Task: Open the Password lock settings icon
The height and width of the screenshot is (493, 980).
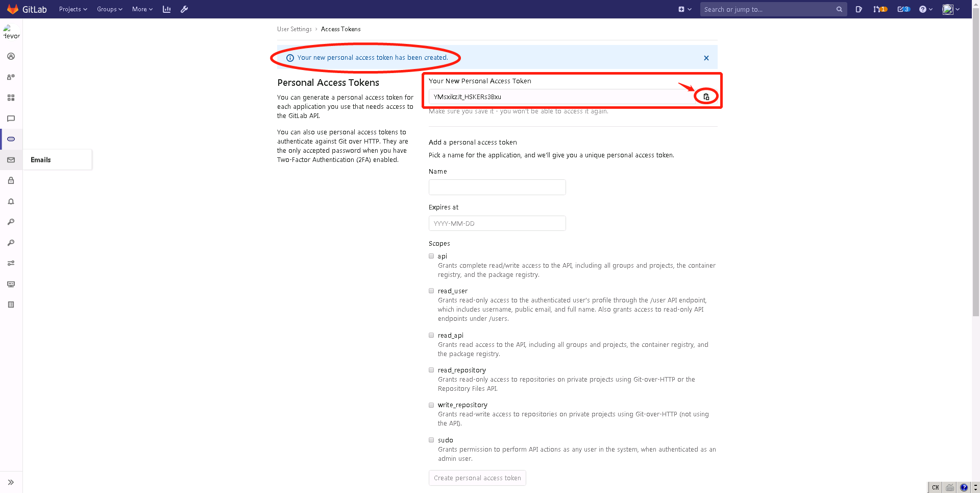Action: tap(11, 180)
